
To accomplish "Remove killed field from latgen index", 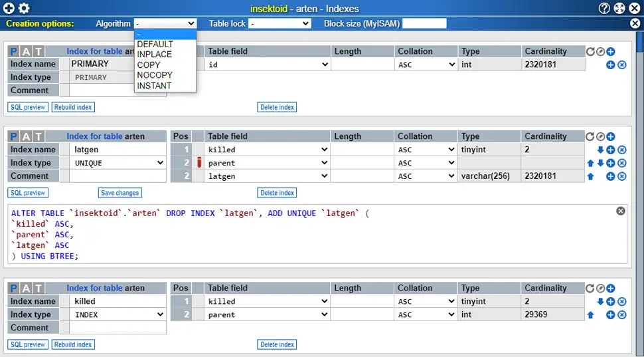I will [x=622, y=150].
